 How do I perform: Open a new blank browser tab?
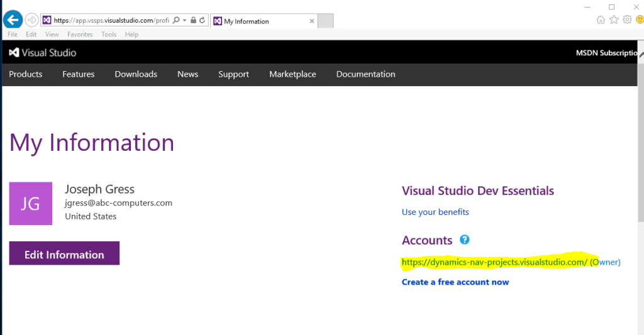(326, 21)
